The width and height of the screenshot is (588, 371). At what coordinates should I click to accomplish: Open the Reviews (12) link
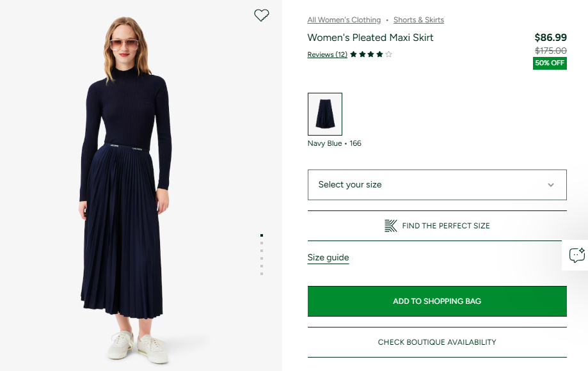click(x=327, y=54)
